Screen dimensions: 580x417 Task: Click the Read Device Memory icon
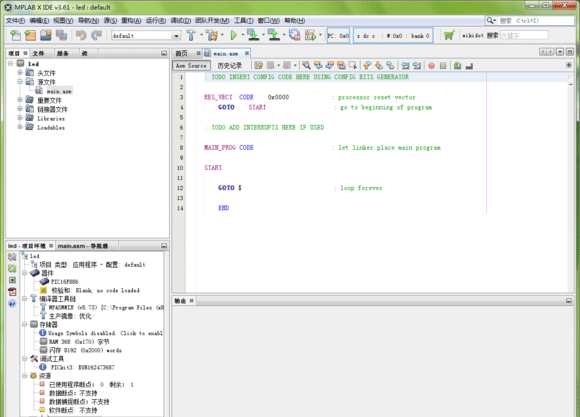coord(274,35)
